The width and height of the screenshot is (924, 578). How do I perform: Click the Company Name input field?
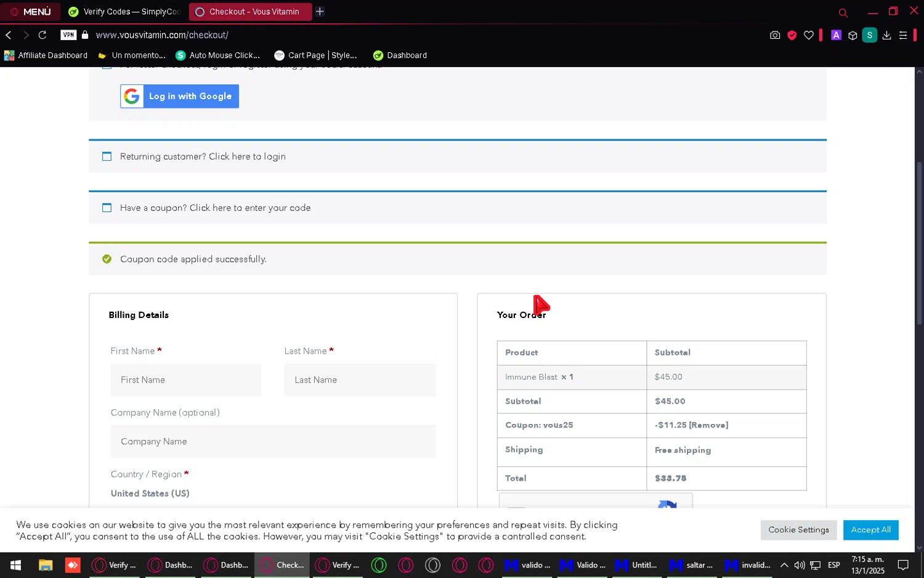click(274, 442)
